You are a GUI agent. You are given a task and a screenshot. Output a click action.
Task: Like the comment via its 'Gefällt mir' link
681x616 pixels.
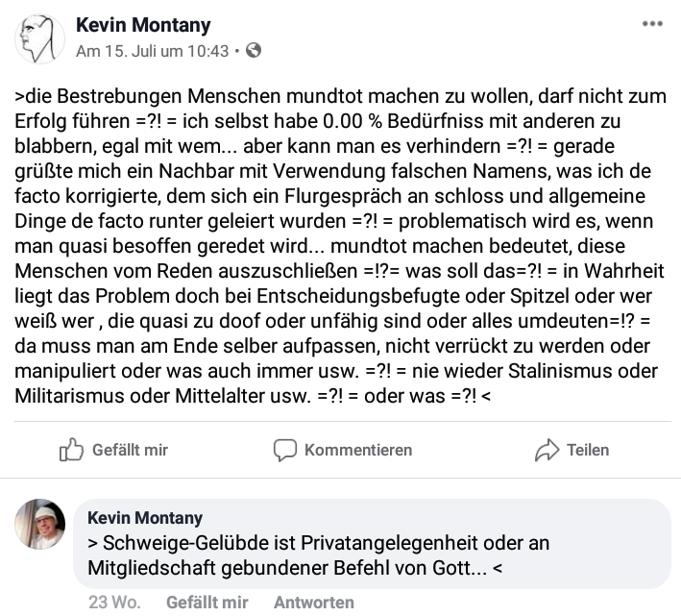[x=207, y=603]
